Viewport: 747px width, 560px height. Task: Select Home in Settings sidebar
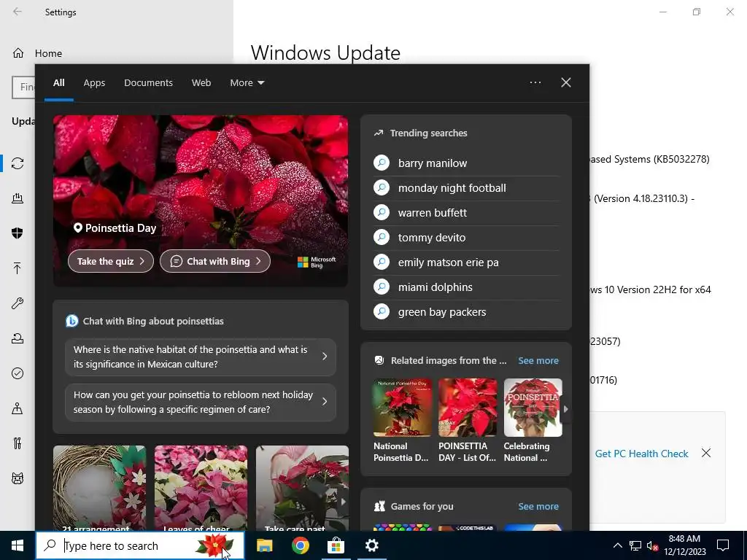coord(48,53)
